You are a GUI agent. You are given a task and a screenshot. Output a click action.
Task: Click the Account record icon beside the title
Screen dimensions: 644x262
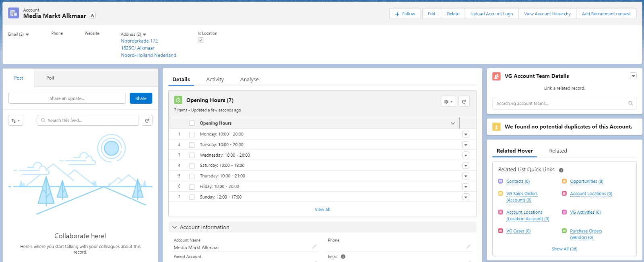[14, 13]
